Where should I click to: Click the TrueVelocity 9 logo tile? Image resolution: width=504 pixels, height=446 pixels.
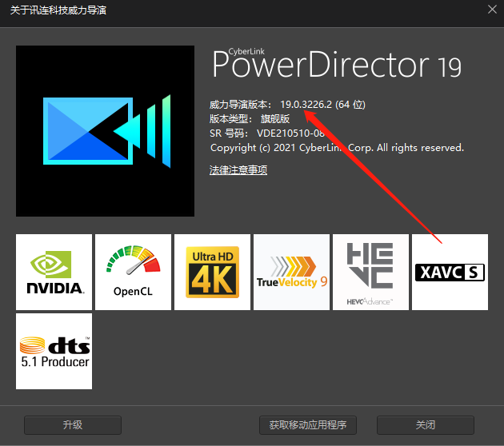click(x=291, y=272)
